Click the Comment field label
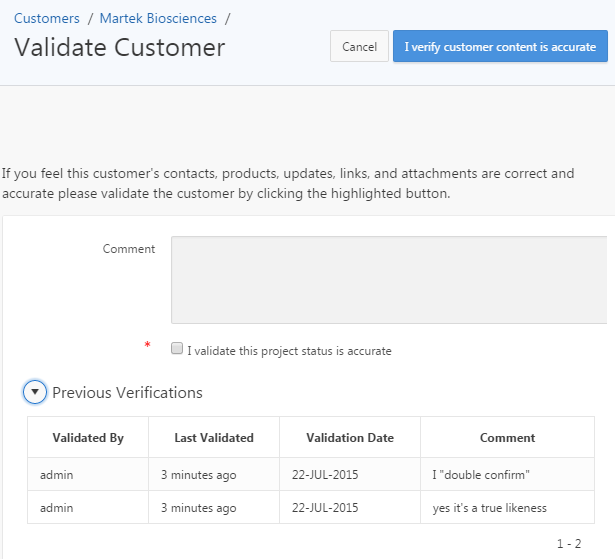 129,249
